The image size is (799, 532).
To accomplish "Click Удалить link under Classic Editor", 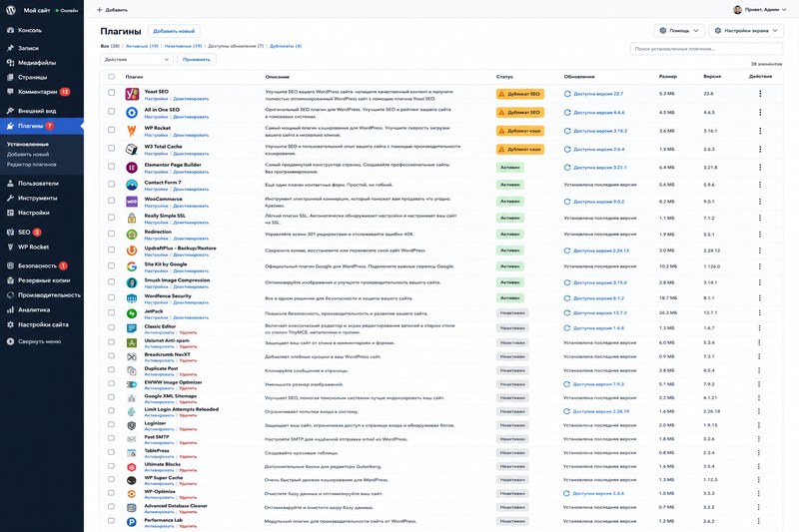I will [188, 332].
